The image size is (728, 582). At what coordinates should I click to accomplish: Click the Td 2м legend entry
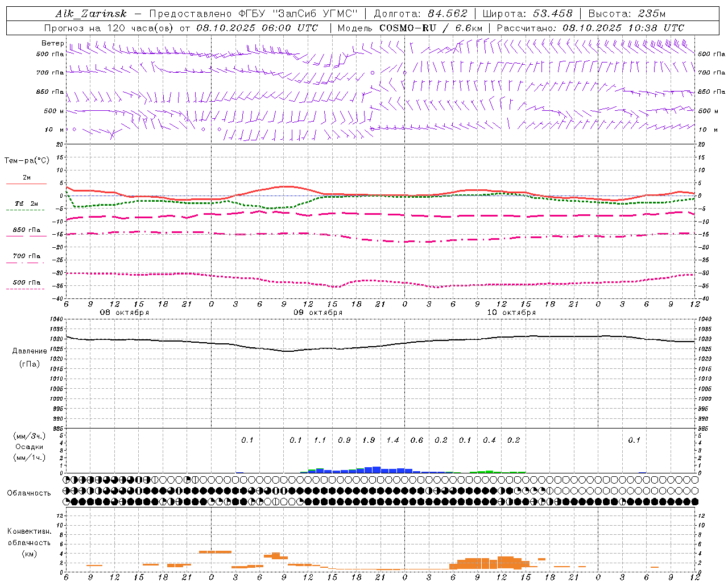tap(26, 203)
